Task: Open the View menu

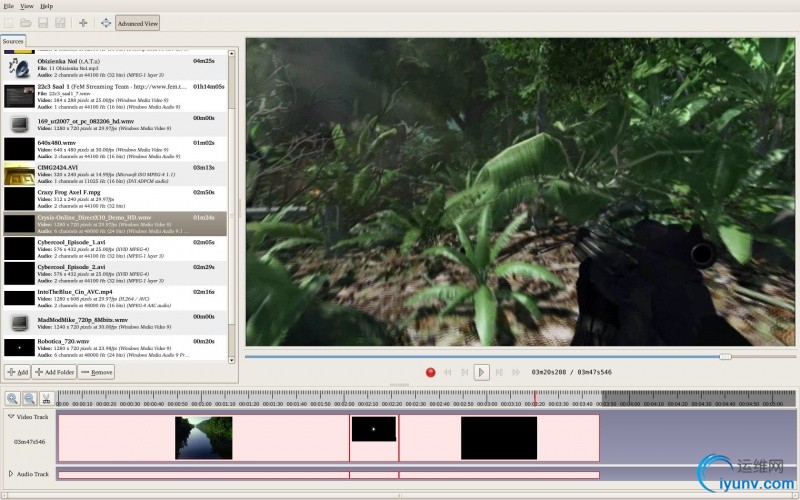Action: coord(26,6)
